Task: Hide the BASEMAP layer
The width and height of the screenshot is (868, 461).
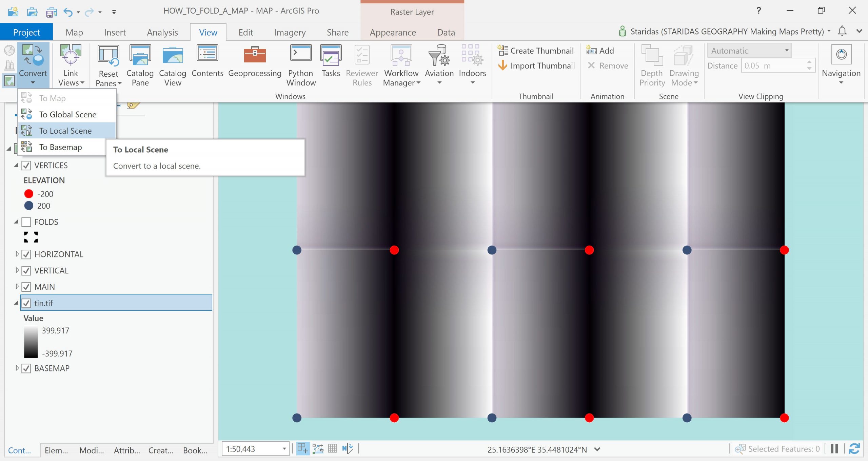Action: [26, 368]
